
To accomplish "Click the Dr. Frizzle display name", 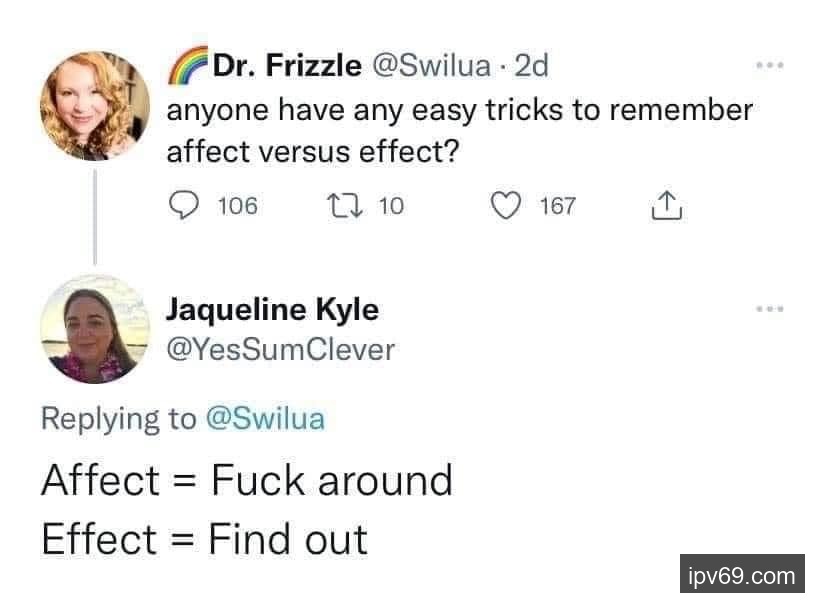I will coord(288,67).
